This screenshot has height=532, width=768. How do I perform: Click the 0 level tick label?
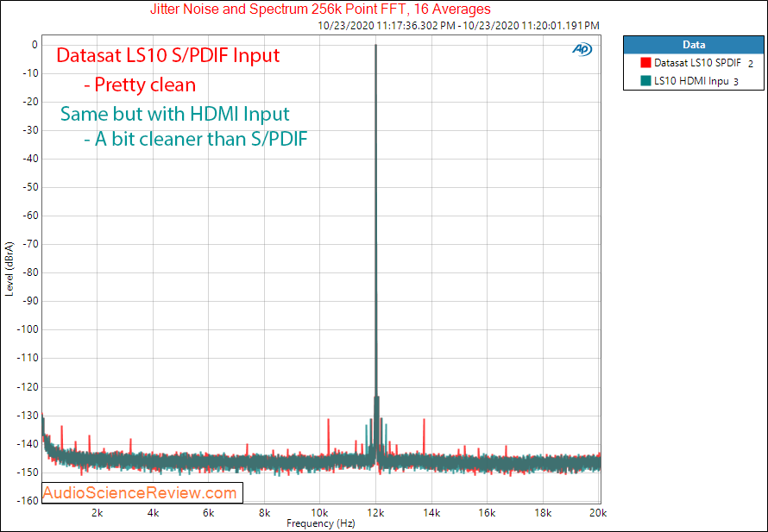pos(35,45)
